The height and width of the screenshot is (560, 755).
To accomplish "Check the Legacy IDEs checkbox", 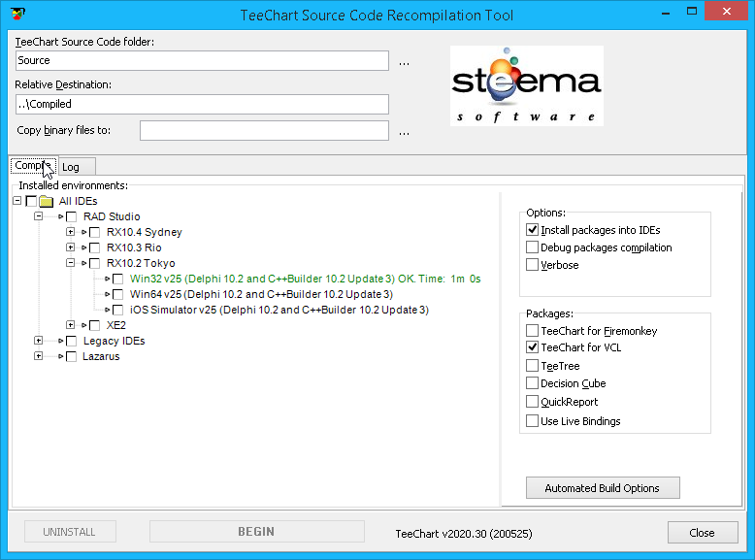I will [71, 341].
